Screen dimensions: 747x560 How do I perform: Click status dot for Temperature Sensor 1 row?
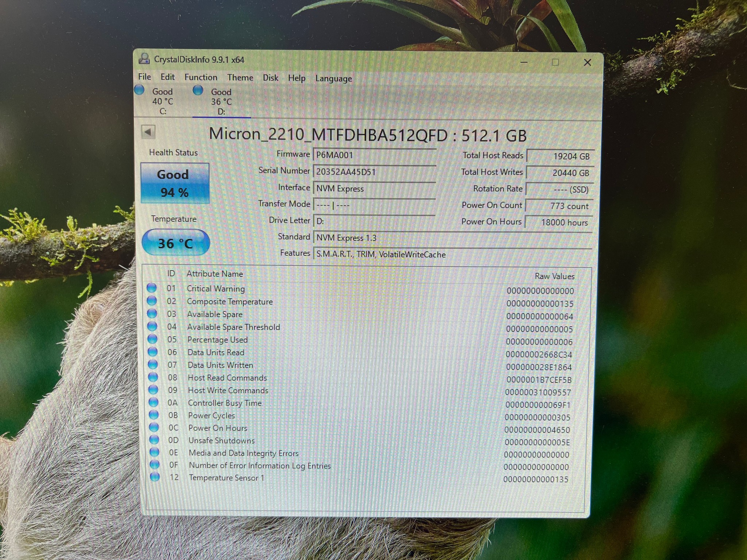point(155,477)
